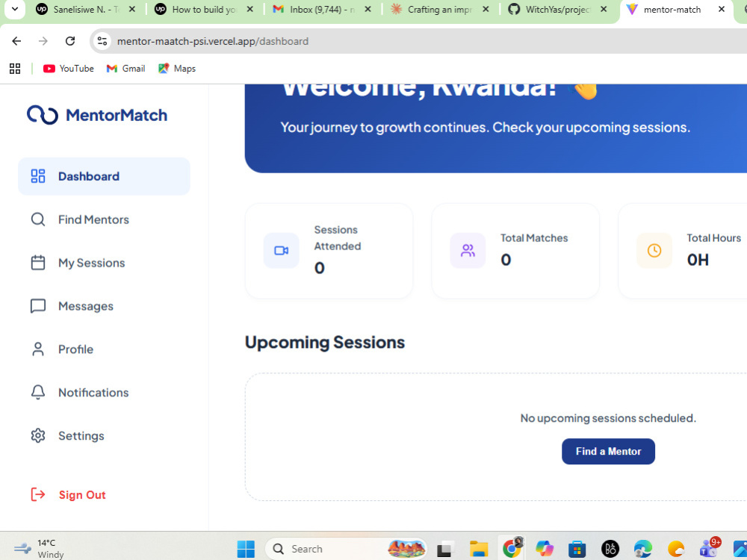
Task: Open the YouTube bookmark
Action: pos(69,69)
